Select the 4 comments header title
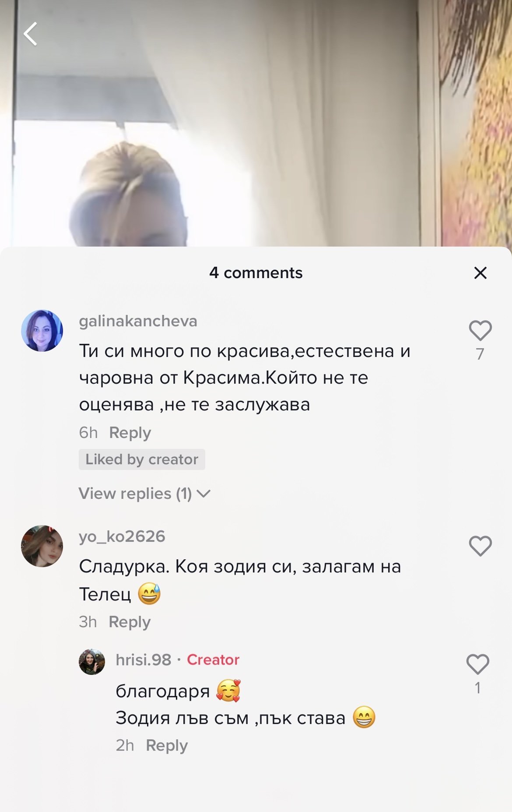The image size is (512, 812). (256, 273)
